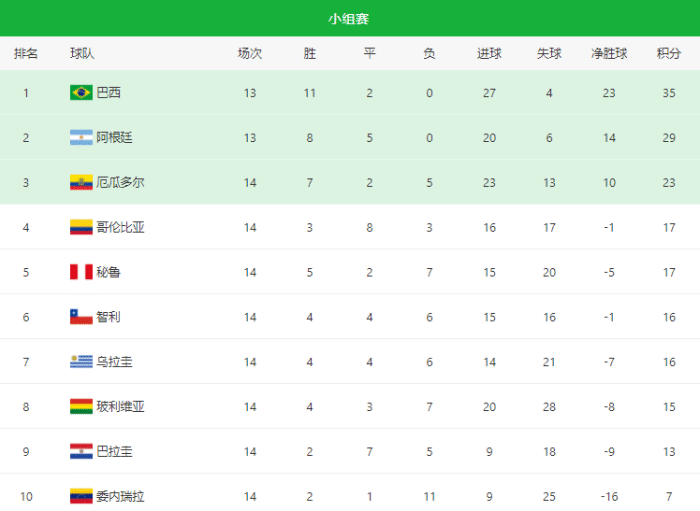This screenshot has height=511, width=700.
Task: Click the Venezuela flag icon
Action: point(81,496)
